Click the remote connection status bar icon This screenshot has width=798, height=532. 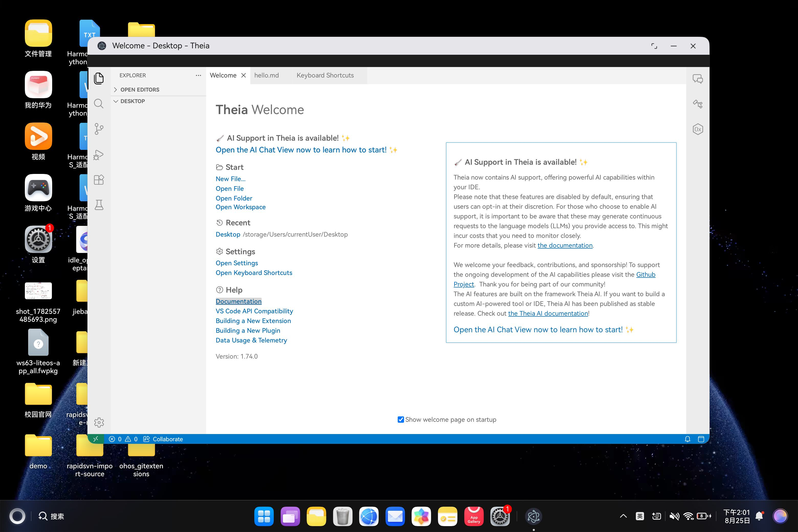point(96,439)
